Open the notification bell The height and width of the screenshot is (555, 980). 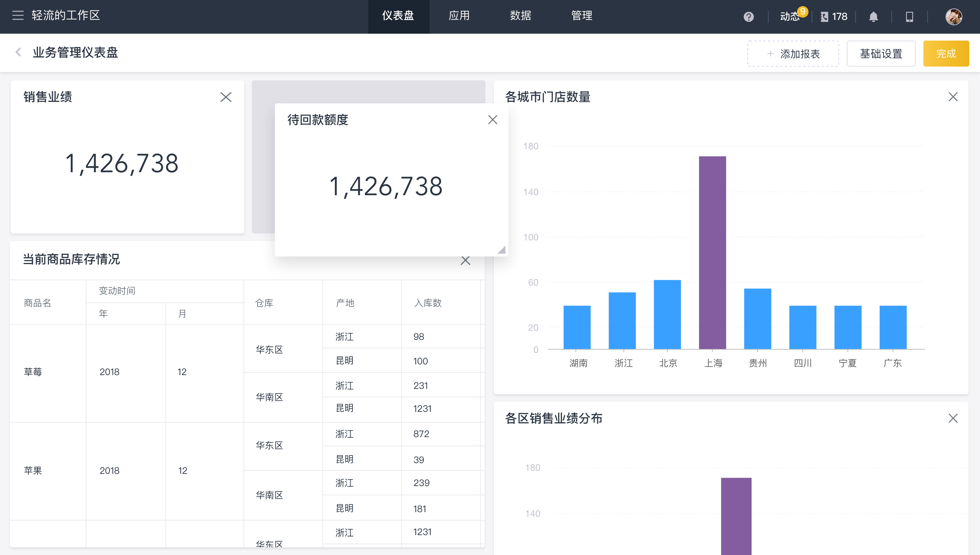point(873,17)
